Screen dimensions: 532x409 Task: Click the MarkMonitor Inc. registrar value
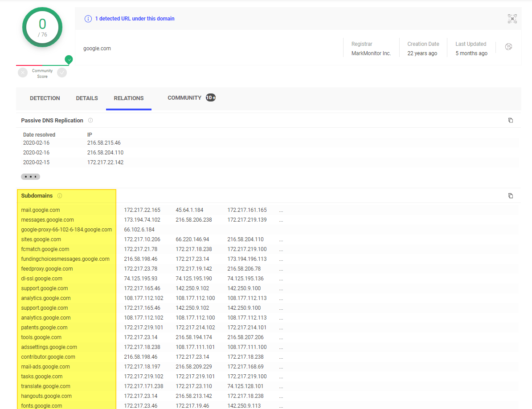pos(371,53)
